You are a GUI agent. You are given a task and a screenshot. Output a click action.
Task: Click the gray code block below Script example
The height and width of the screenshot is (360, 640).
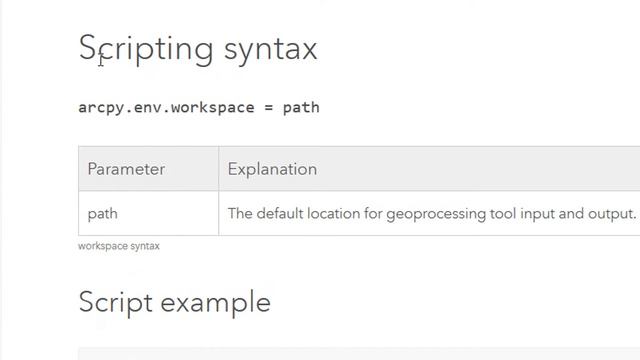click(359, 353)
